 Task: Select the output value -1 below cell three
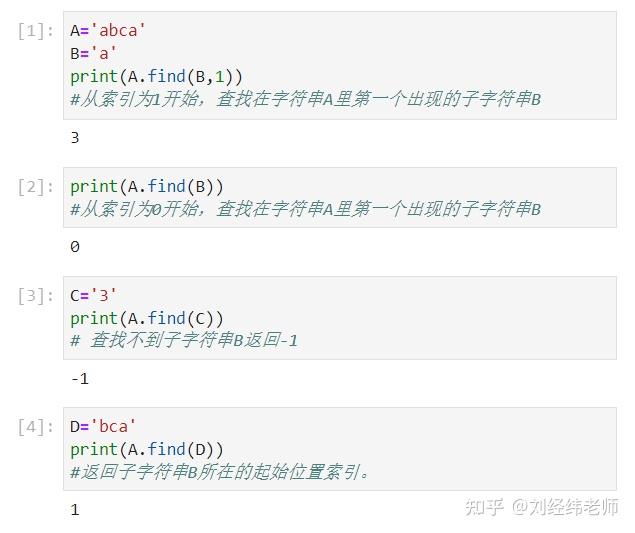[x=79, y=379]
